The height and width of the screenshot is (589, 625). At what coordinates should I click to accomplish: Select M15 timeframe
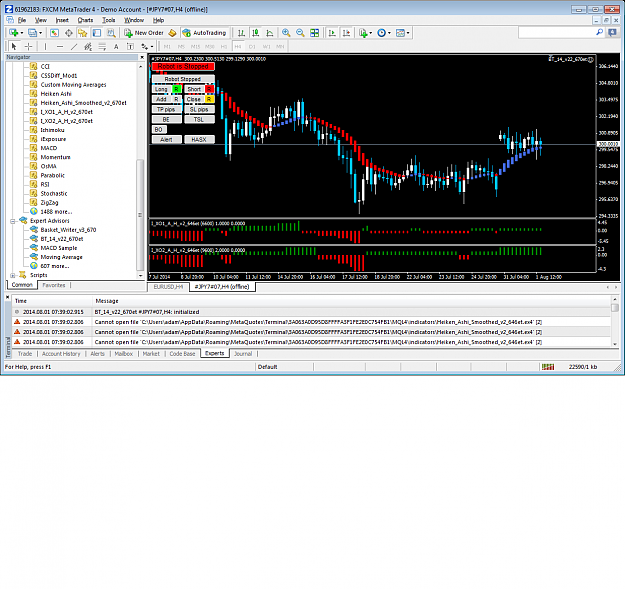coord(195,47)
